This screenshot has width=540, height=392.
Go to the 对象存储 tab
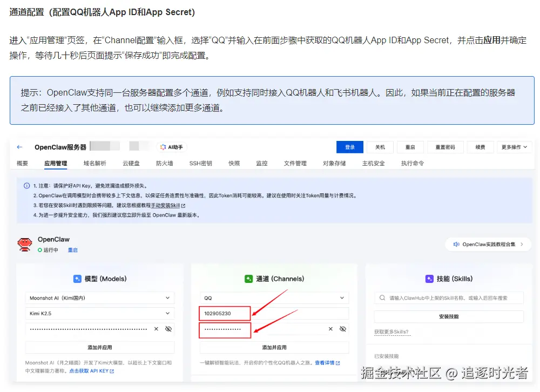334,163
